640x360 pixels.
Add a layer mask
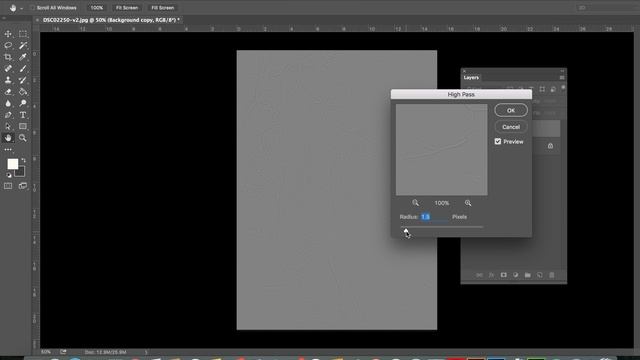(x=503, y=275)
